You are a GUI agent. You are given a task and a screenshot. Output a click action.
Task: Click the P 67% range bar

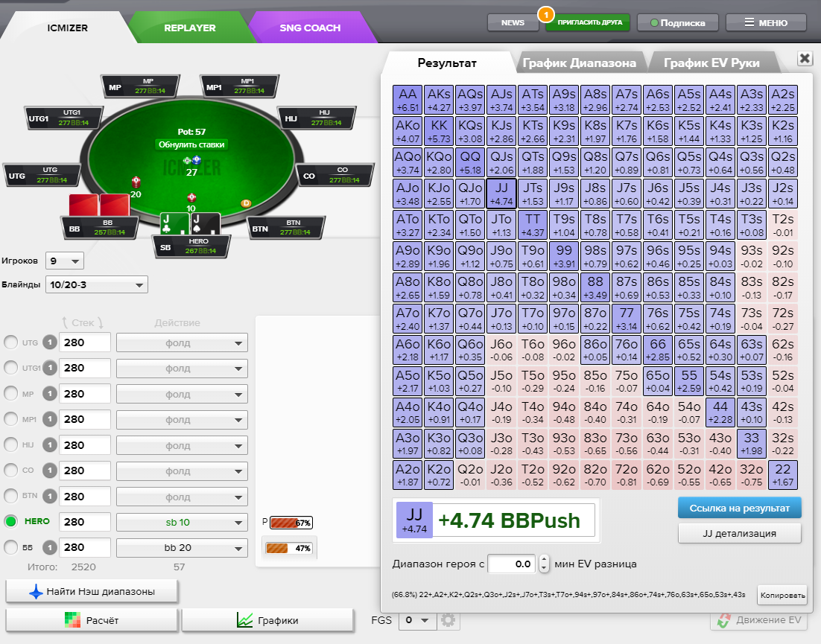click(x=291, y=523)
